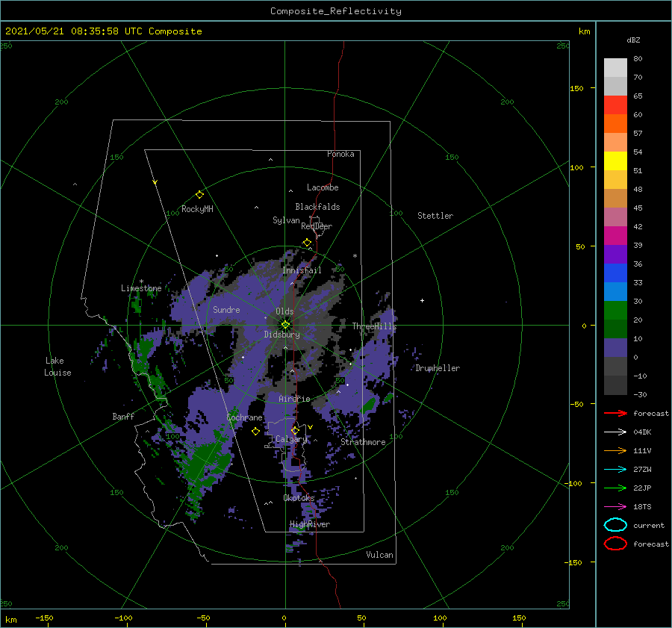Click the green 22JP arrow in legend
The height and width of the screenshot is (628, 672).
coord(615,488)
